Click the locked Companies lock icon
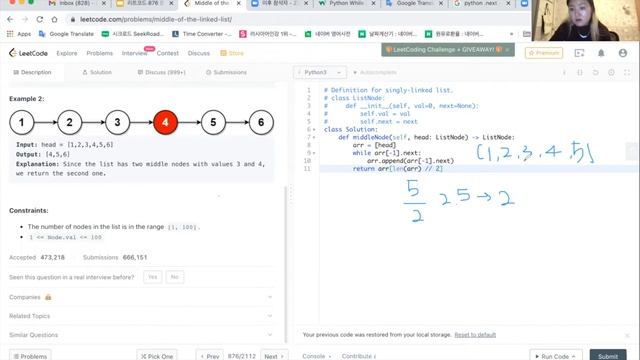This screenshot has width=640, height=360. pos(48,297)
